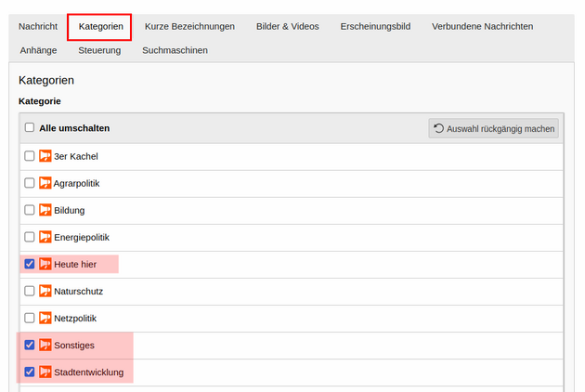The image size is (585, 392).
Task: Click the Stadtentwicklung category icon
Action: pyautogui.click(x=45, y=372)
